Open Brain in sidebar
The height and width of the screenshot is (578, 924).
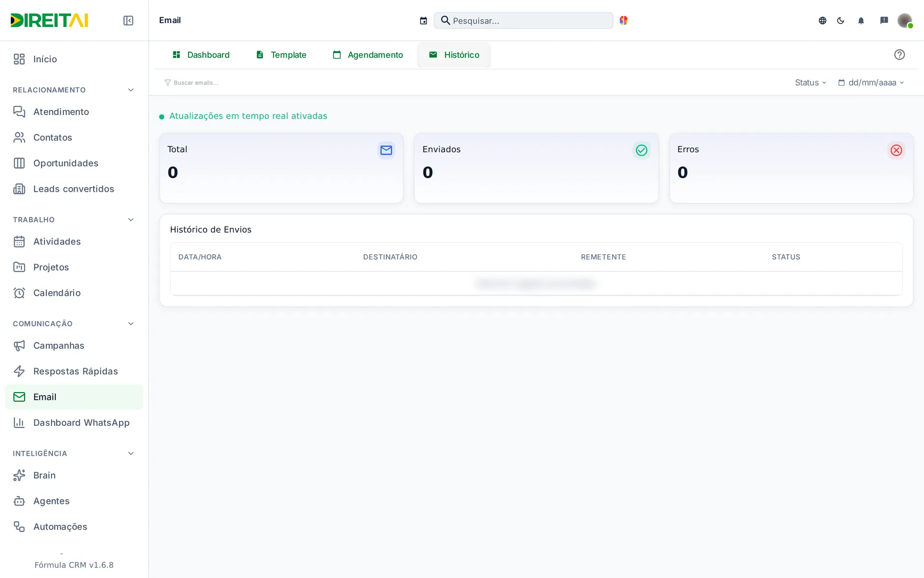[x=74, y=475]
